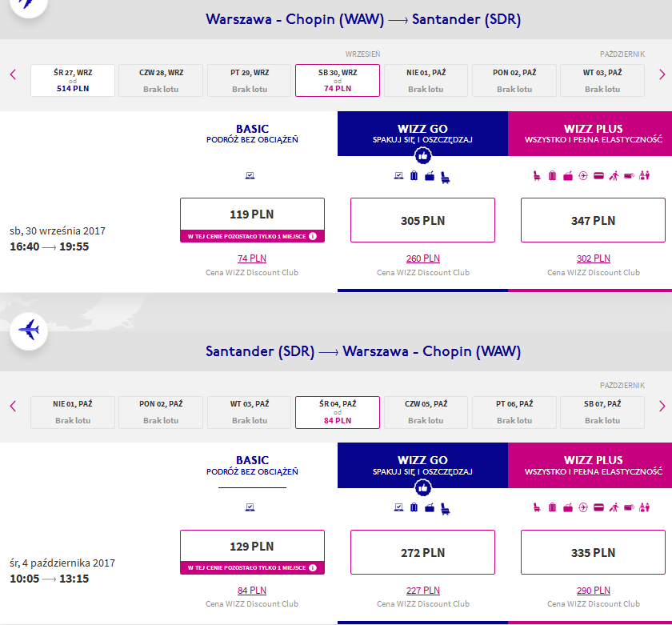
Task: Choose outbound WIZZ GO fare 305 PLN
Action: point(422,220)
